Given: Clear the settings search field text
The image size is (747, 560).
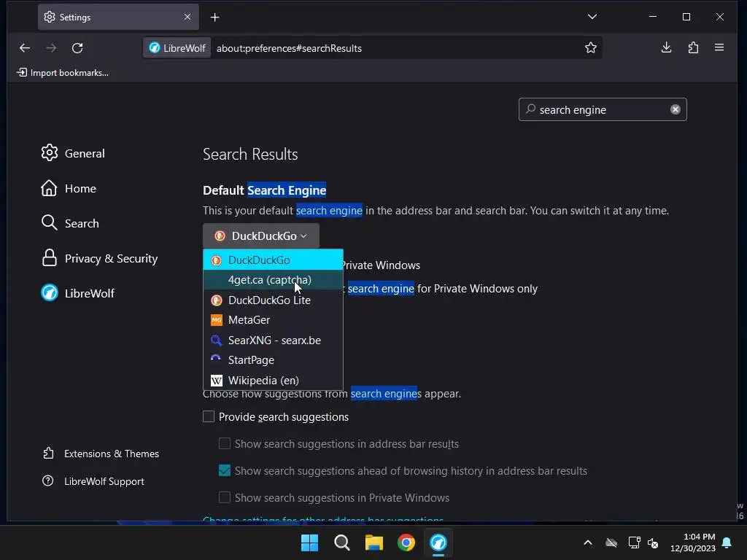Looking at the screenshot, I should pos(675,109).
